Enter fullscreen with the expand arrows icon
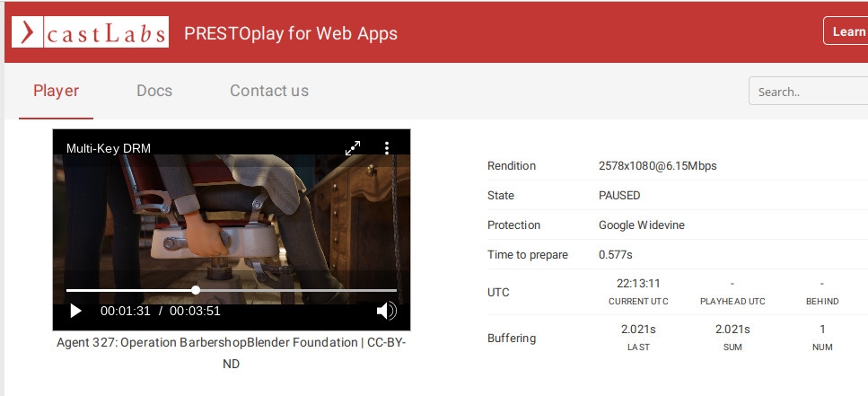The width and height of the screenshot is (868, 396). 353,148
